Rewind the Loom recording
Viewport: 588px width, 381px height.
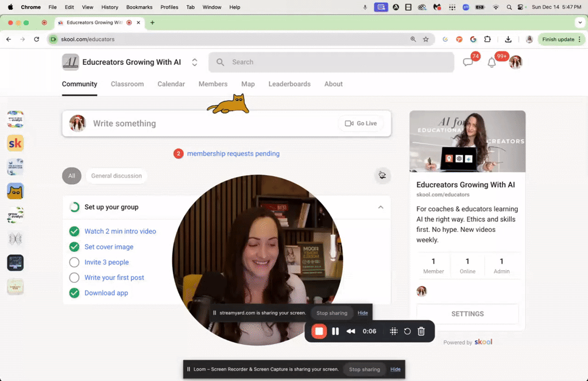point(351,331)
